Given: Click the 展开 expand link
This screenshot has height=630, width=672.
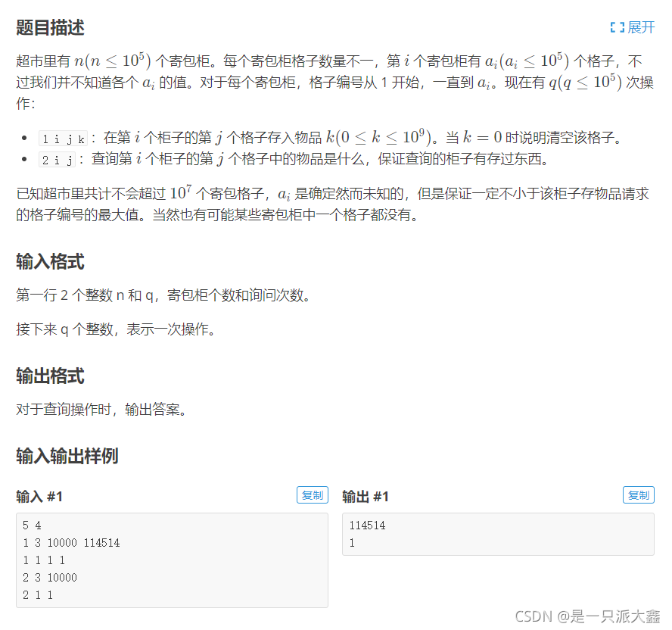Looking at the screenshot, I should click(x=633, y=28).
